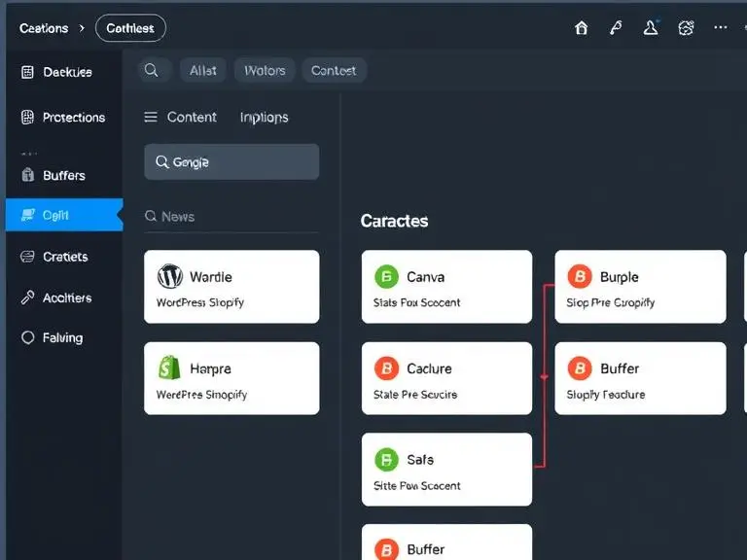Open Acoltiers in the sidebar
Screen dimensions: 747x560
[x=64, y=297]
